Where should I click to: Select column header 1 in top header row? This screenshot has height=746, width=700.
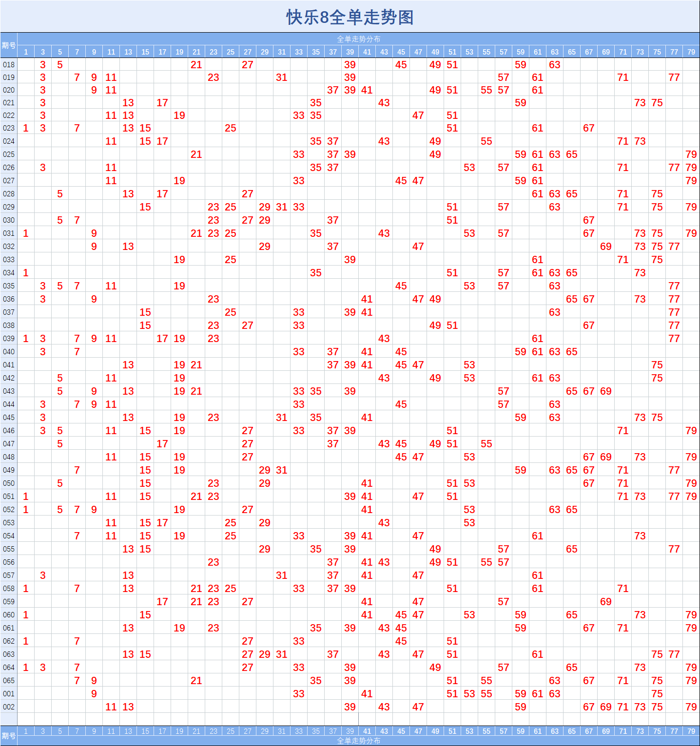click(26, 52)
